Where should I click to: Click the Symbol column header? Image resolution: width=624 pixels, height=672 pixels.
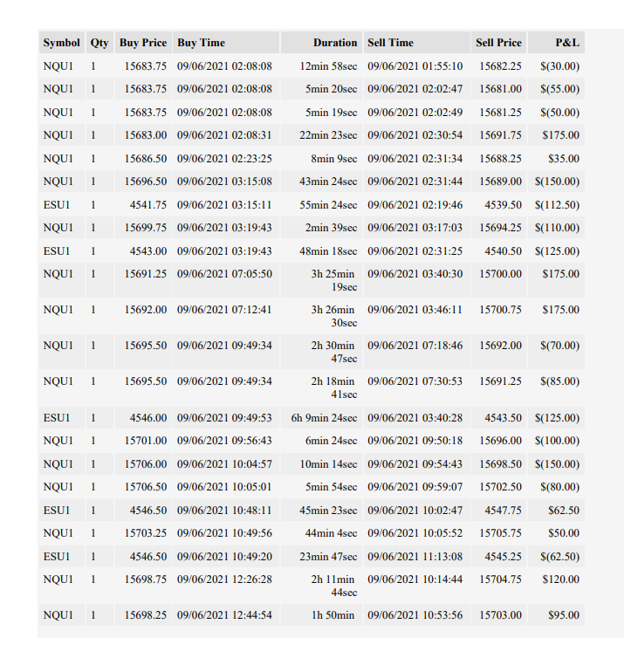(x=62, y=43)
